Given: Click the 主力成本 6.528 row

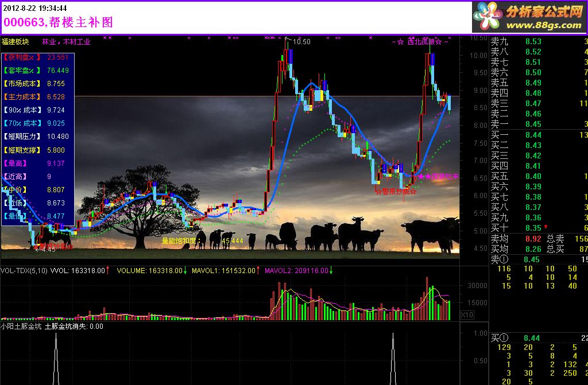Looking at the screenshot, I should (34, 97).
